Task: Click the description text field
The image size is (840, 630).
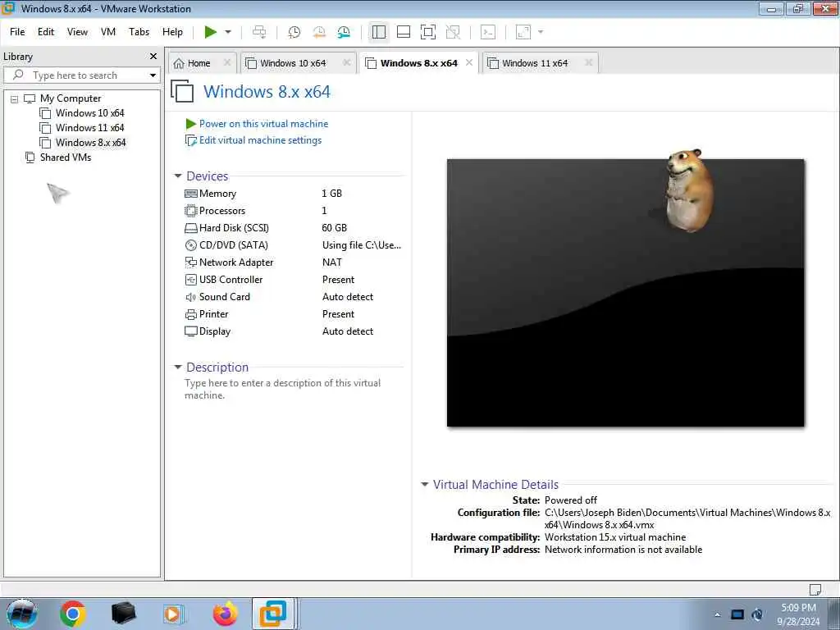Action: click(293, 390)
